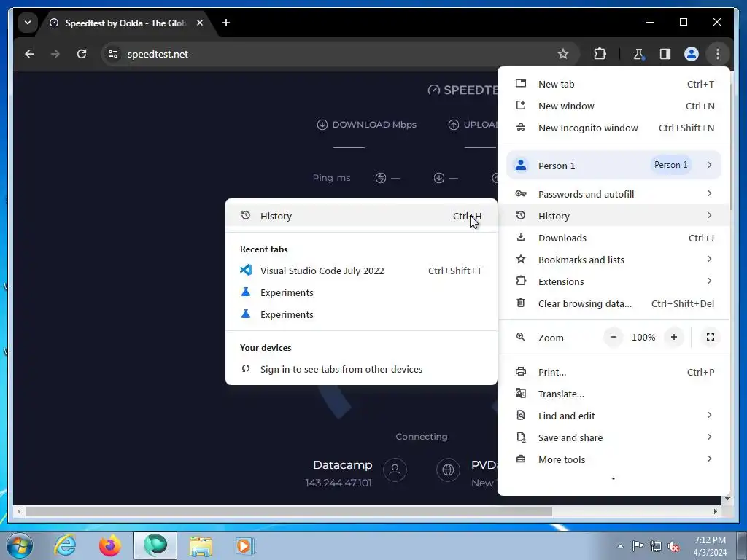Enter full screen via zoom row icon
Viewport: 747px width, 560px height.
[711, 337]
